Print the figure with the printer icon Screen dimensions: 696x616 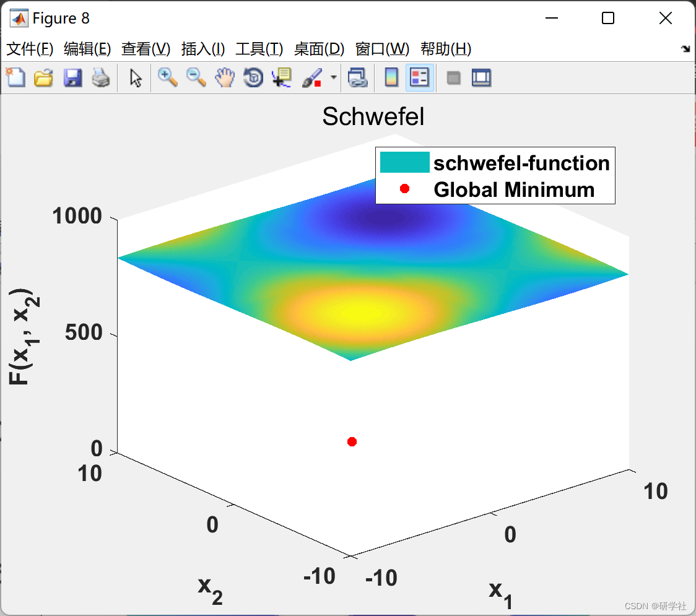click(101, 77)
